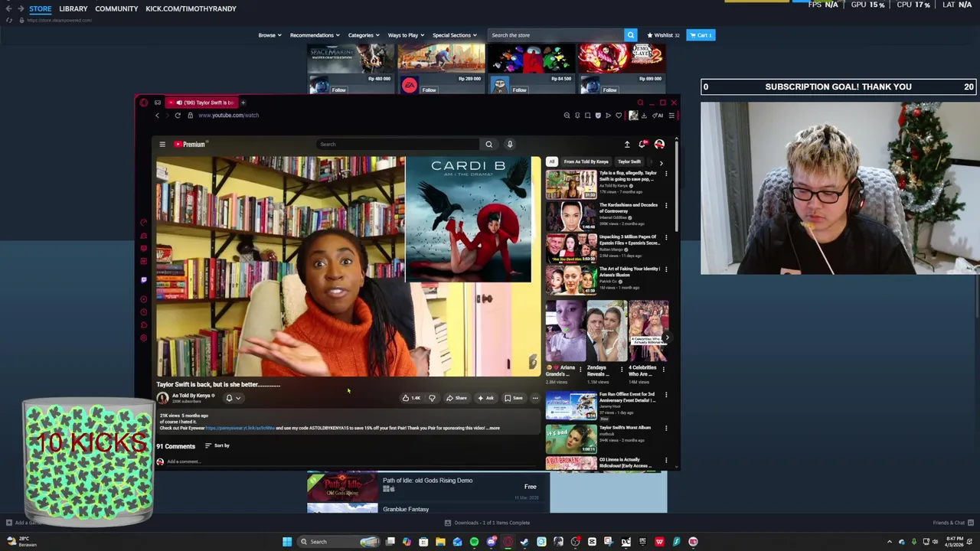Like the video with thumbs up
This screenshot has width=980, height=551.
coord(411,398)
